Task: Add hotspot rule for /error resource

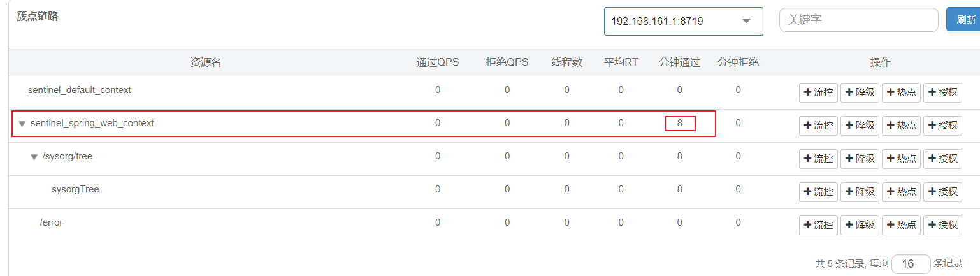Action: (901, 225)
